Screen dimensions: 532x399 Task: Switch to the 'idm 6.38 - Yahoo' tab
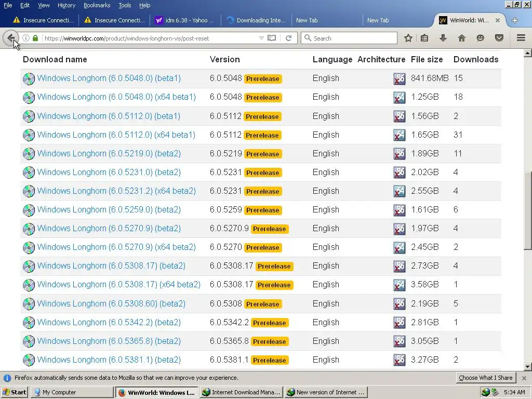[185, 20]
